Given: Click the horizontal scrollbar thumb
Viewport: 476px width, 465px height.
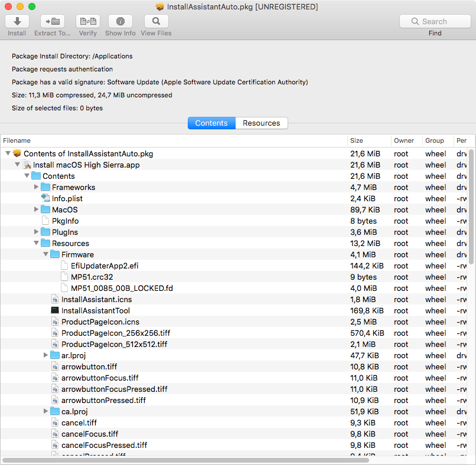Looking at the screenshot, I should pyautogui.click(x=185, y=460).
